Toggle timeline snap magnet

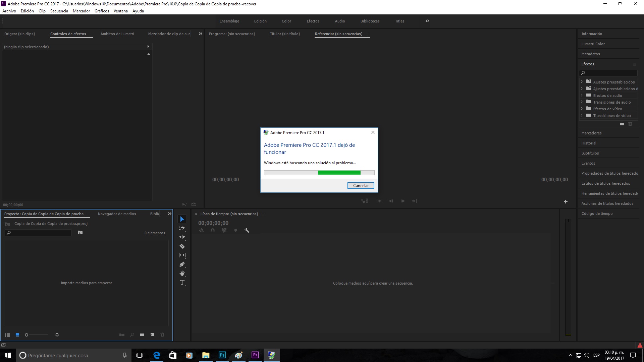[x=213, y=231]
